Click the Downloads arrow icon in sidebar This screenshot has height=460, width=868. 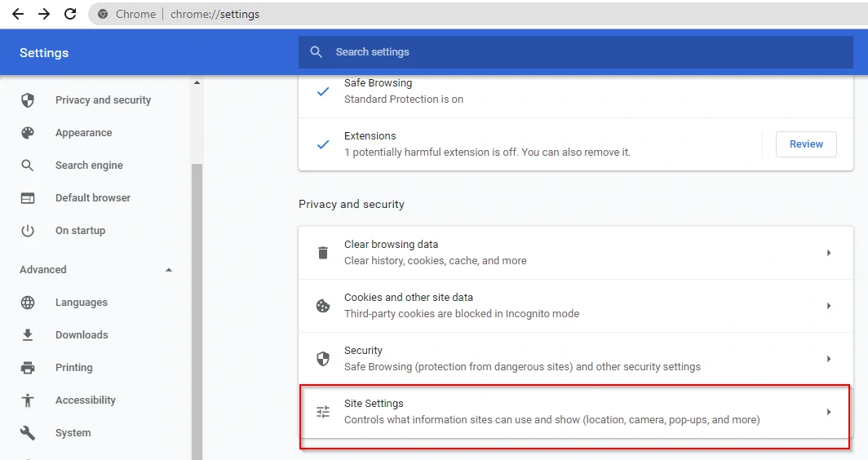(28, 335)
